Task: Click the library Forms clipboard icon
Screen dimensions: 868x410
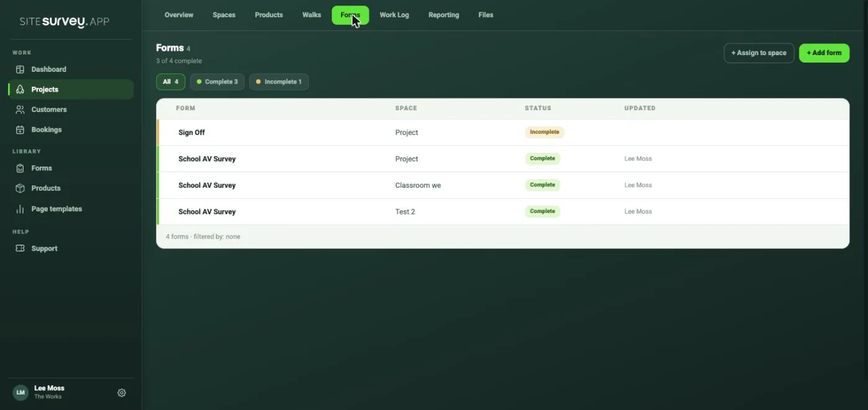Action: point(20,168)
